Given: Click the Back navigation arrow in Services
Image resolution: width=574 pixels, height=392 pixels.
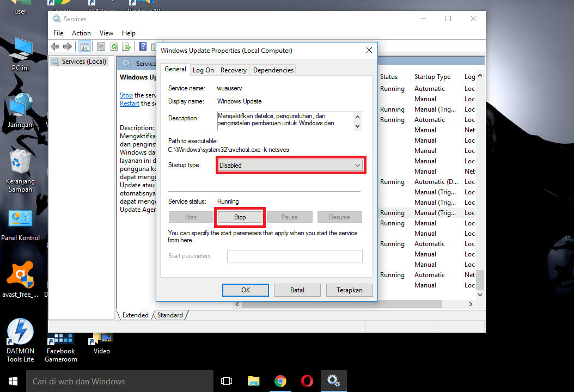Looking at the screenshot, I should click(54, 46).
